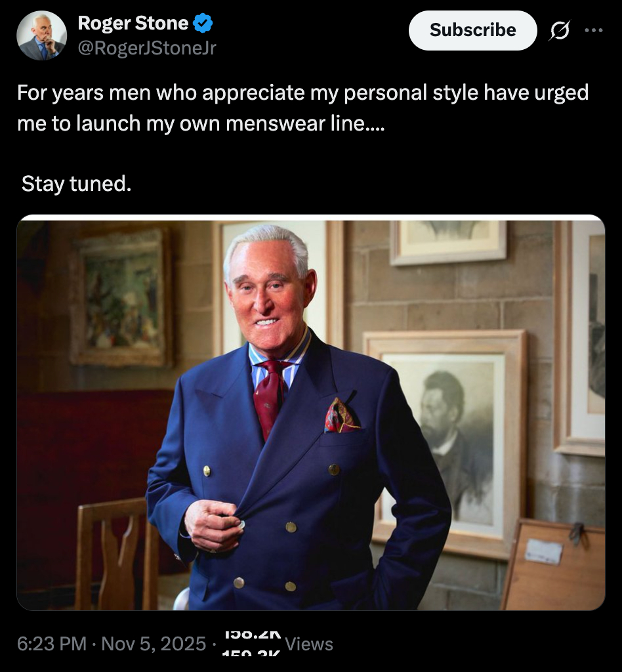622x672 pixels.
Task: Open the "Roger Stone" display name link
Action: pos(133,24)
